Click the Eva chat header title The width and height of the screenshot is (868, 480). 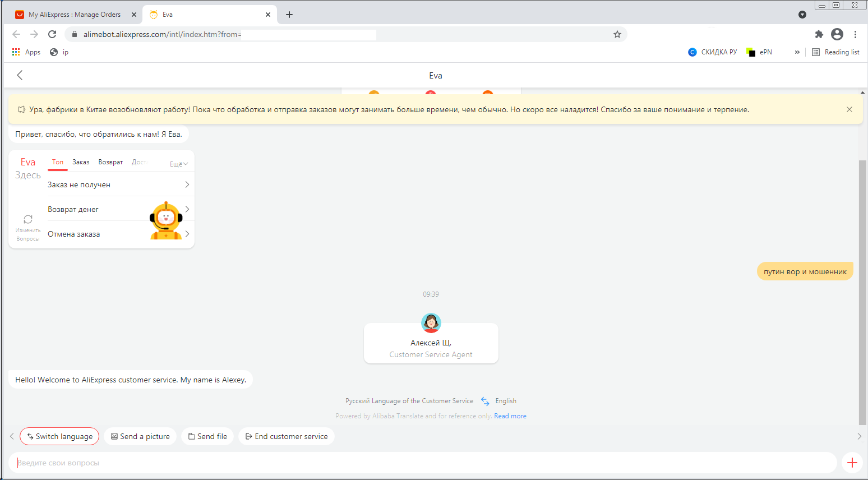click(x=436, y=76)
